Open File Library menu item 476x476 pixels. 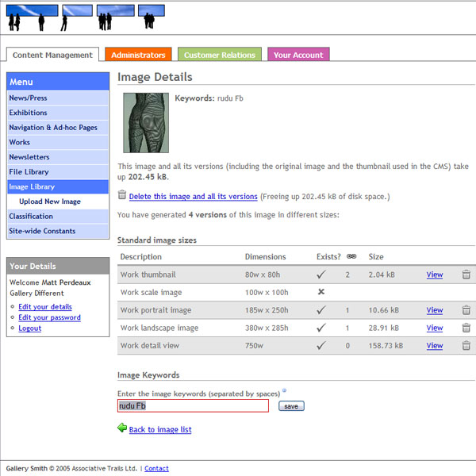coord(58,172)
